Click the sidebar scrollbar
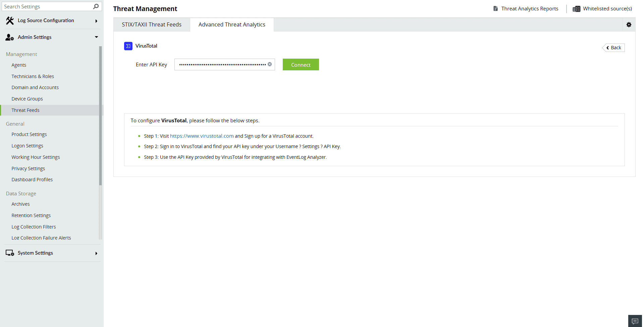The height and width of the screenshot is (327, 644). point(100,116)
